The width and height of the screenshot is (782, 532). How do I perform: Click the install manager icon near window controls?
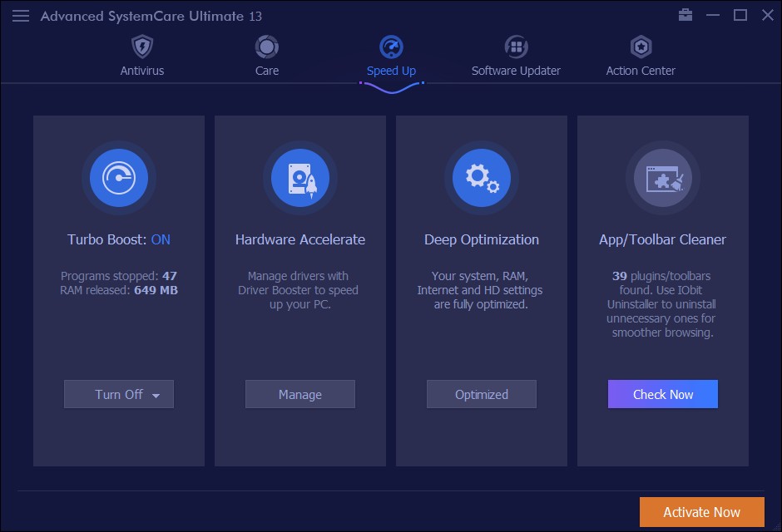click(x=685, y=15)
